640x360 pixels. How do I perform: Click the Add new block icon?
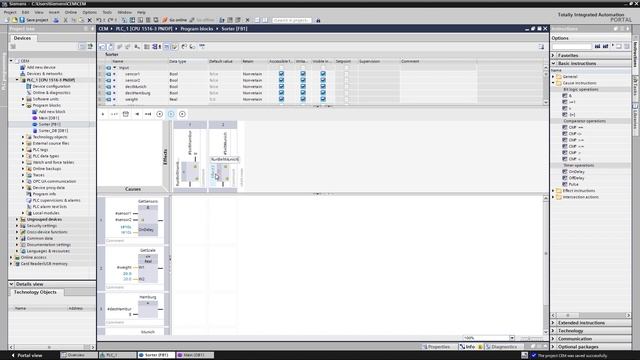pyautogui.click(x=35, y=111)
